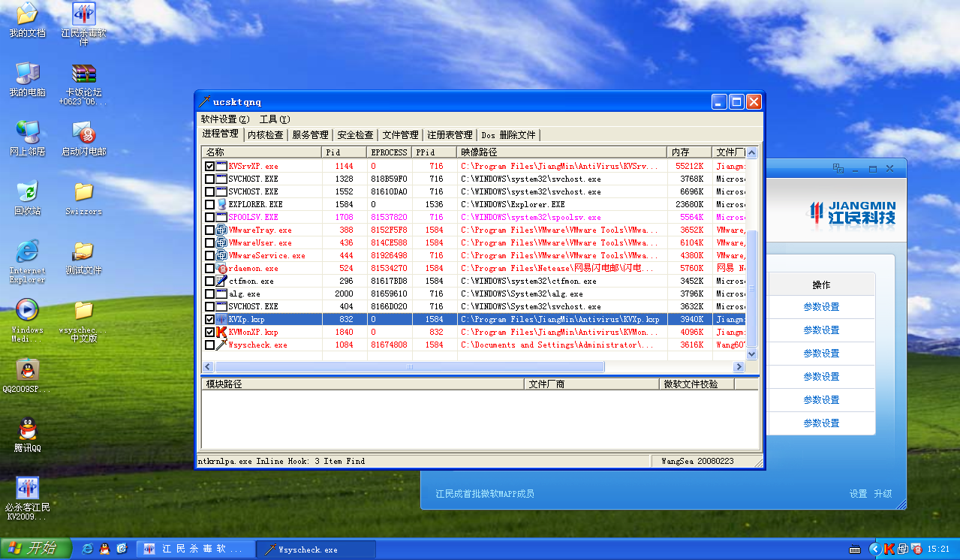Open the 开始 Start menu
Viewport: 960px width, 560px height.
tap(35, 549)
